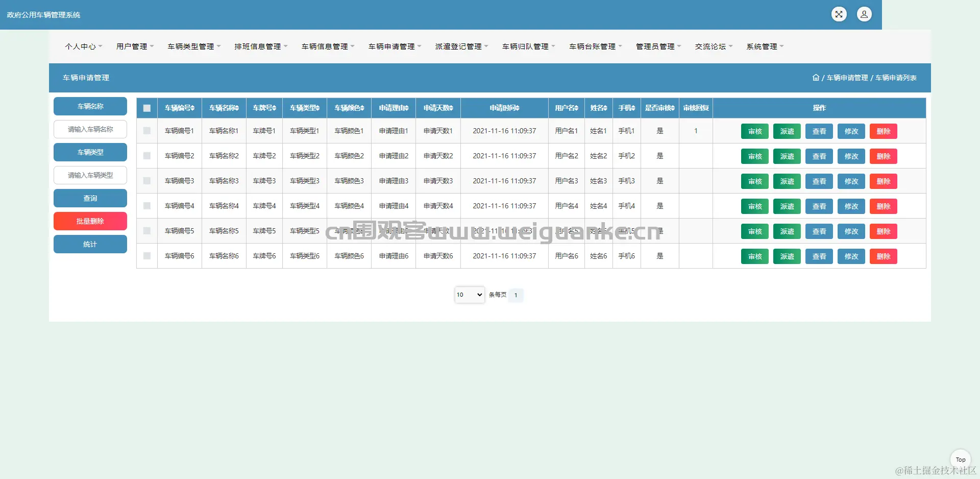Click the red 批量删除 button
Image resolution: width=980 pixels, height=479 pixels.
pyautogui.click(x=90, y=221)
